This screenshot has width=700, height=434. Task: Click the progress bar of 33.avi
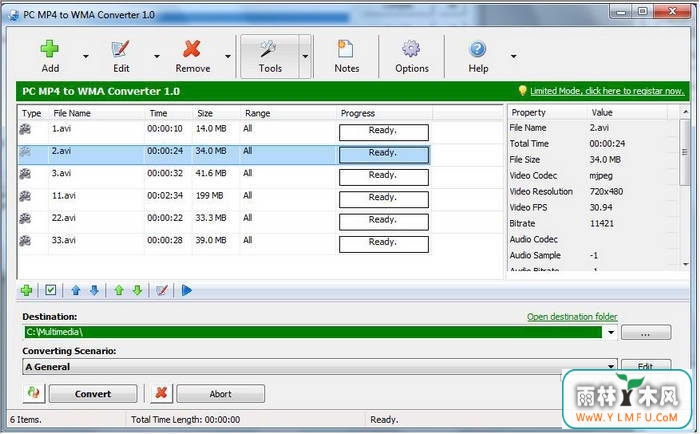[384, 244]
